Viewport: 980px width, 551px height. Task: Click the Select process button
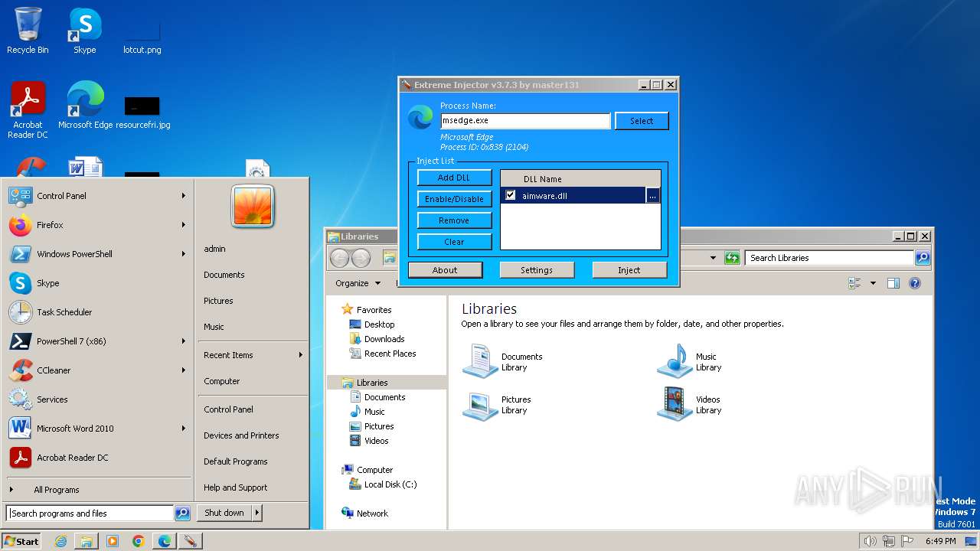tap(642, 121)
